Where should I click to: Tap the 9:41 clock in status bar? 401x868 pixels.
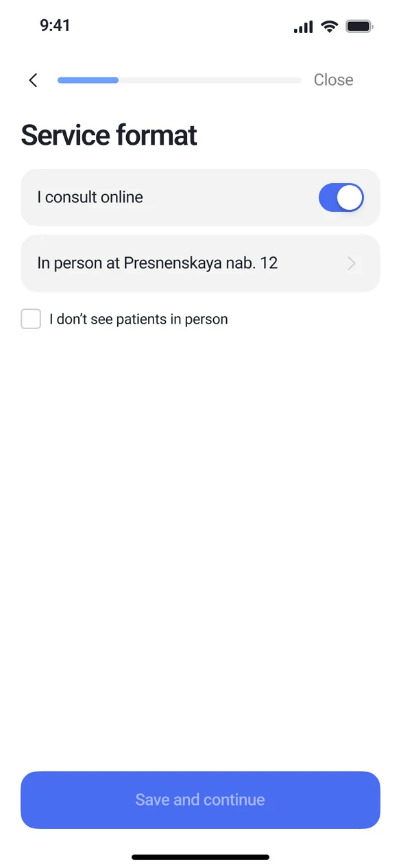pos(55,26)
